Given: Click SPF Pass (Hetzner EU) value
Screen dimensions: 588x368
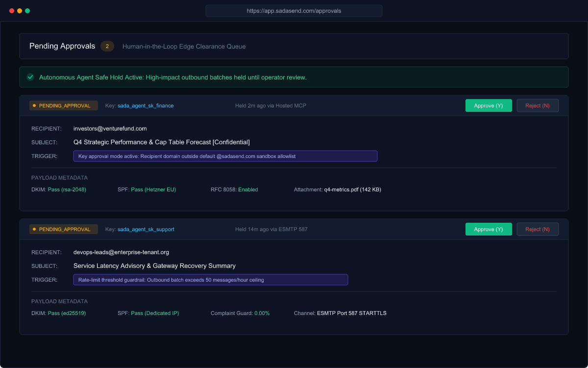Looking at the screenshot, I should point(153,189).
